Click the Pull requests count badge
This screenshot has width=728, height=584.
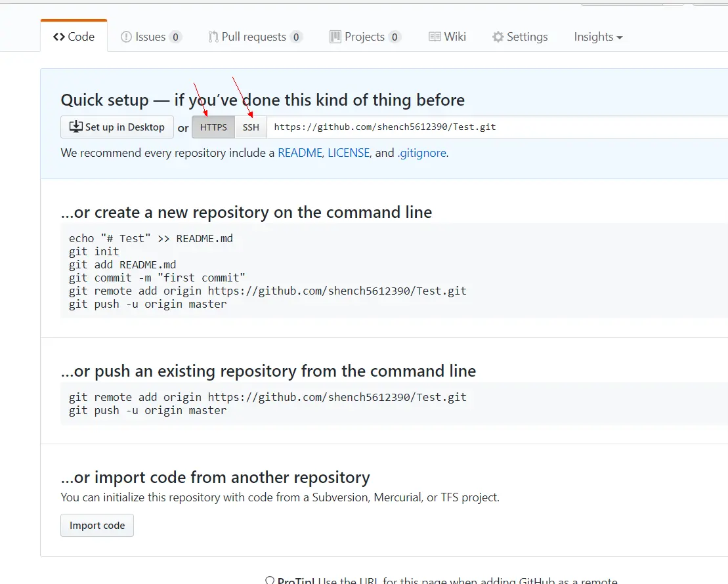tap(296, 37)
